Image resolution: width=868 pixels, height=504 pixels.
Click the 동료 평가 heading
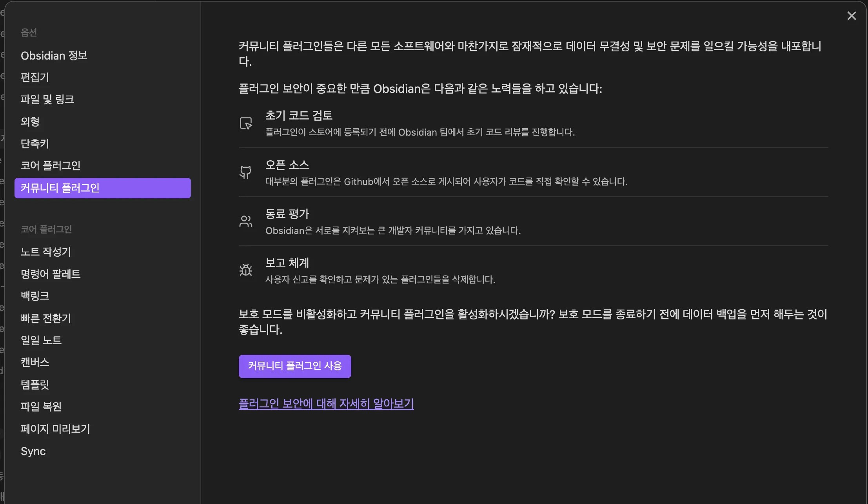click(x=287, y=214)
